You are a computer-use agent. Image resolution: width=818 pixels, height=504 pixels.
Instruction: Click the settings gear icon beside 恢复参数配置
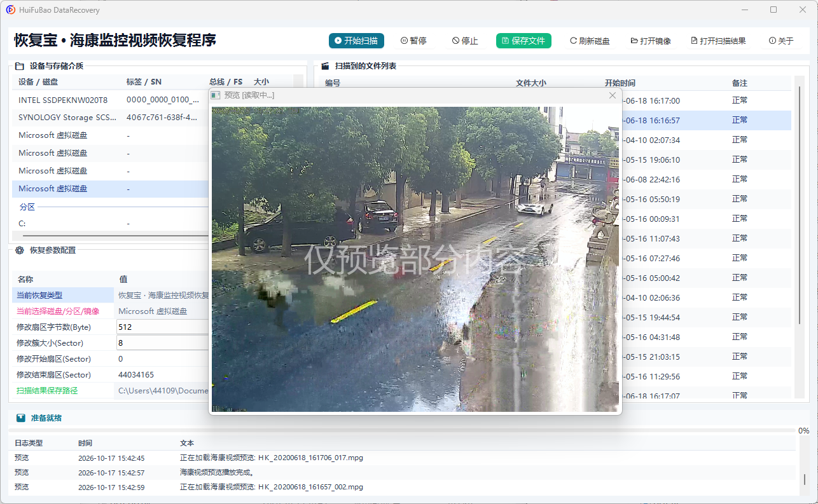pos(20,250)
